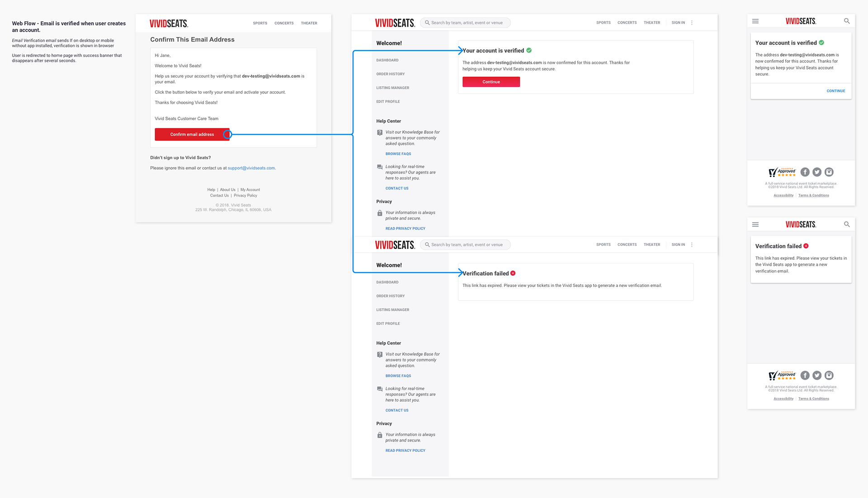Click the green verified checkmark icon on desktop page
Image resolution: width=868 pixels, height=498 pixels.
click(529, 51)
